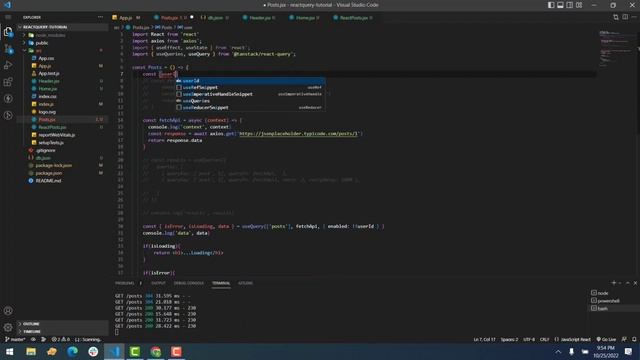
Task: Switch to the App.js editor tab
Action: pyautogui.click(x=126, y=18)
